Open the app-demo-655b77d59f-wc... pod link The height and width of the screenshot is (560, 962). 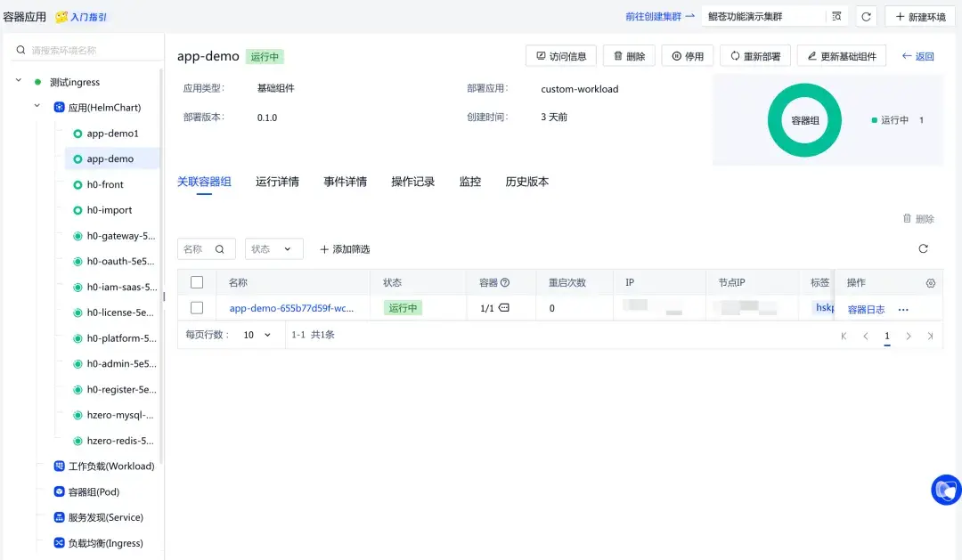point(291,308)
